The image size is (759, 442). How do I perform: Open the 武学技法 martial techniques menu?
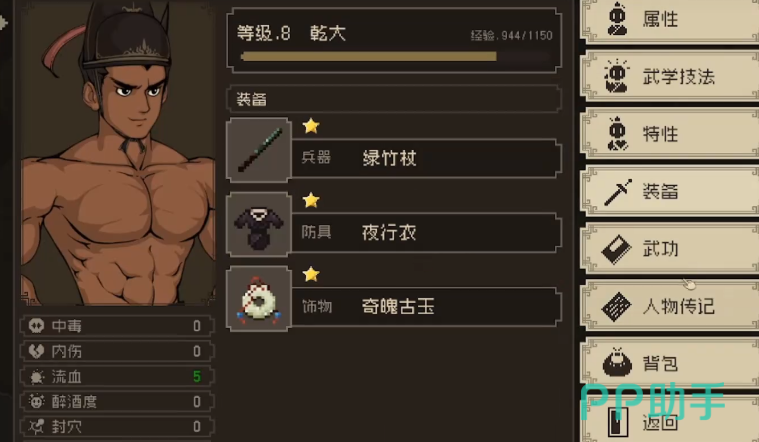[x=670, y=76]
